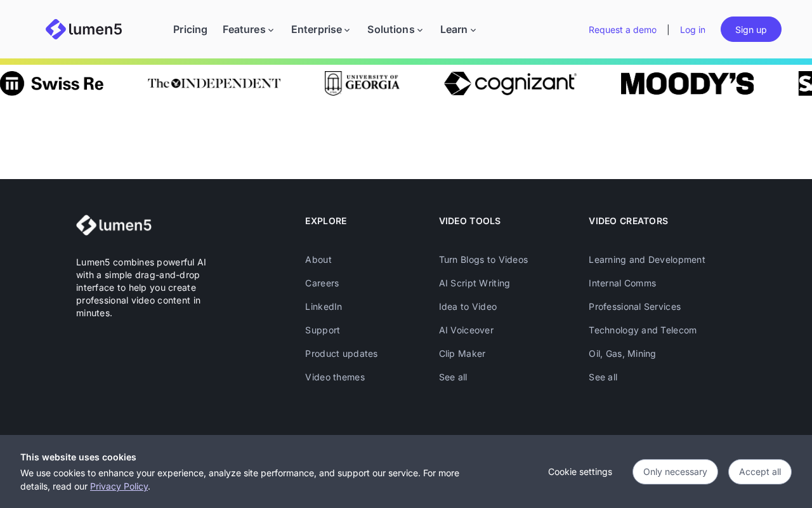
Task: Visit the LinkedIn footer link
Action: point(324,307)
